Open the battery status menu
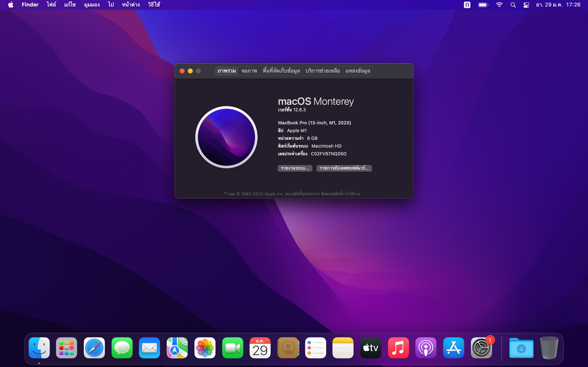The height and width of the screenshot is (367, 588). pyautogui.click(x=483, y=5)
